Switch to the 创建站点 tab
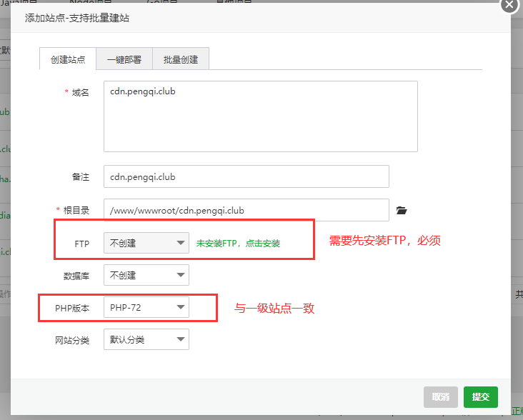The height and width of the screenshot is (420, 523). coord(68,59)
